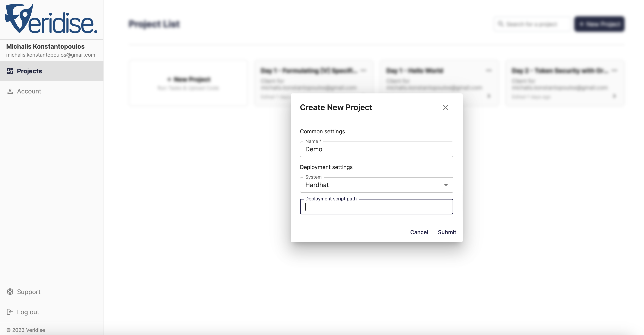Screen dimensions: 644x335
Task: Click the Veridise logo
Action: 51,19
